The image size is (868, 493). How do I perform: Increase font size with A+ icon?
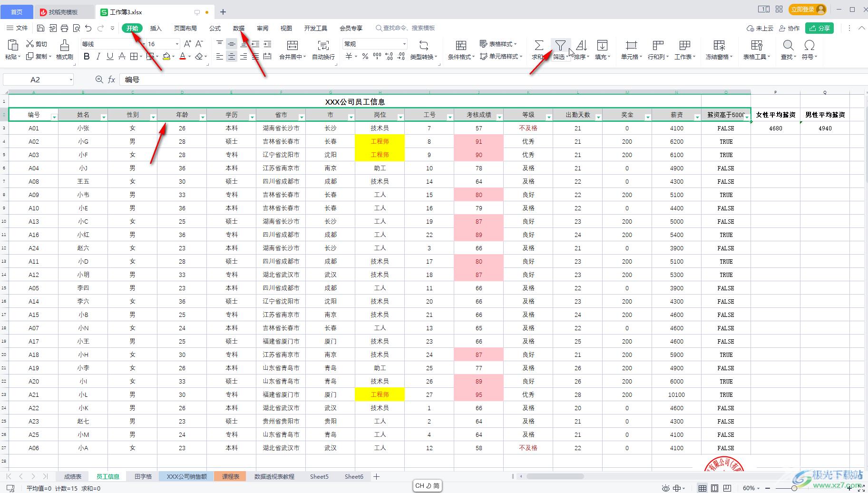187,44
